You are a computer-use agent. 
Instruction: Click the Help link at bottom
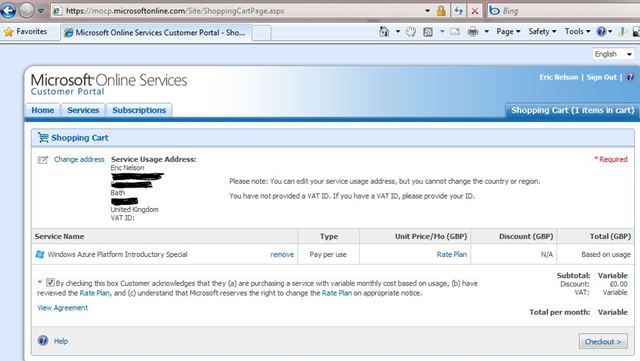[61, 341]
